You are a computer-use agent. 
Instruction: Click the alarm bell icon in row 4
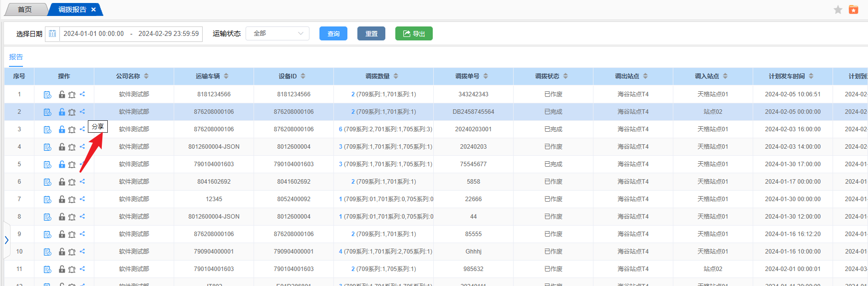tap(72, 147)
